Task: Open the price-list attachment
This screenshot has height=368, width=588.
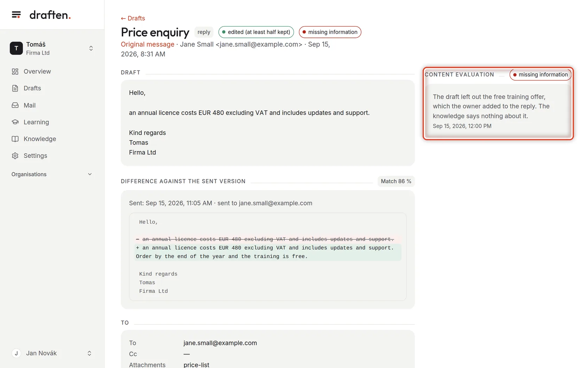Action: tap(196, 364)
